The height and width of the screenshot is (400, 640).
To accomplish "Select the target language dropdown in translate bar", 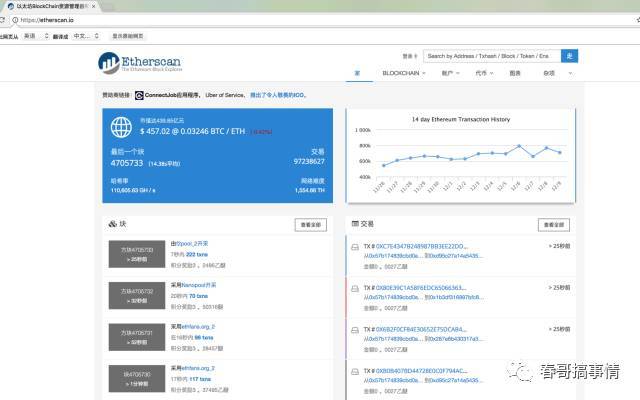I will (x=86, y=36).
